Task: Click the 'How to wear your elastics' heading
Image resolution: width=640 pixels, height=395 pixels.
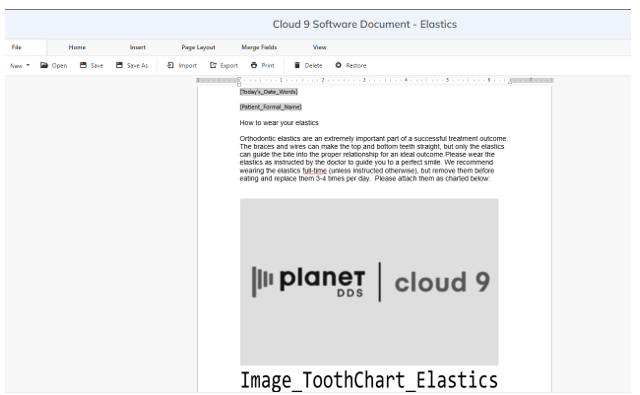Action: pos(279,123)
